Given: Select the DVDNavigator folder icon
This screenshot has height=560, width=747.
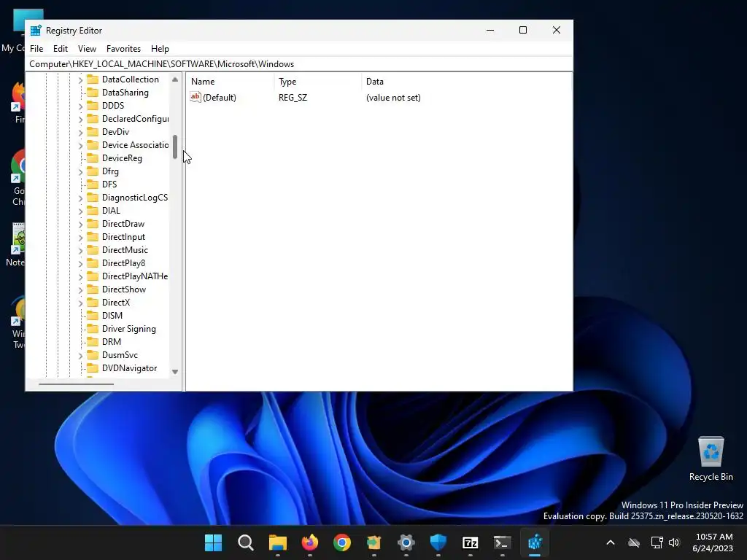Looking at the screenshot, I should click(93, 368).
